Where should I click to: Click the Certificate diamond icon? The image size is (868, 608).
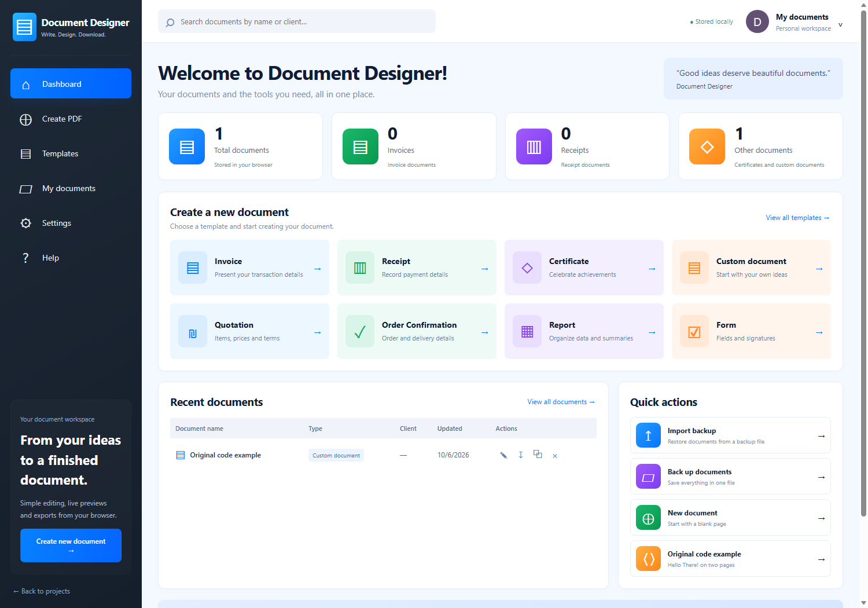click(527, 268)
